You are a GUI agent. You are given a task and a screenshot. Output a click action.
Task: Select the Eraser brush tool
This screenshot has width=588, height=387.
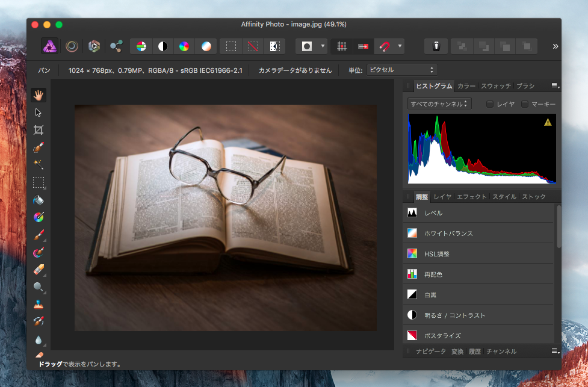click(39, 270)
